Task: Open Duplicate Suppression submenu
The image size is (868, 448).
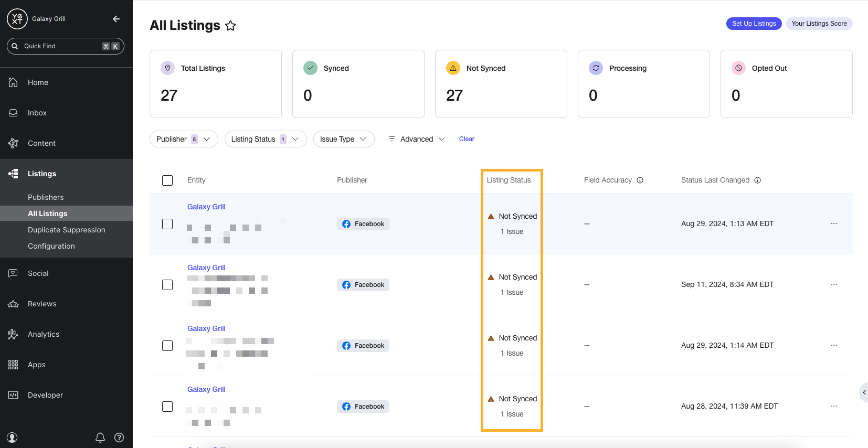Action: coord(67,230)
